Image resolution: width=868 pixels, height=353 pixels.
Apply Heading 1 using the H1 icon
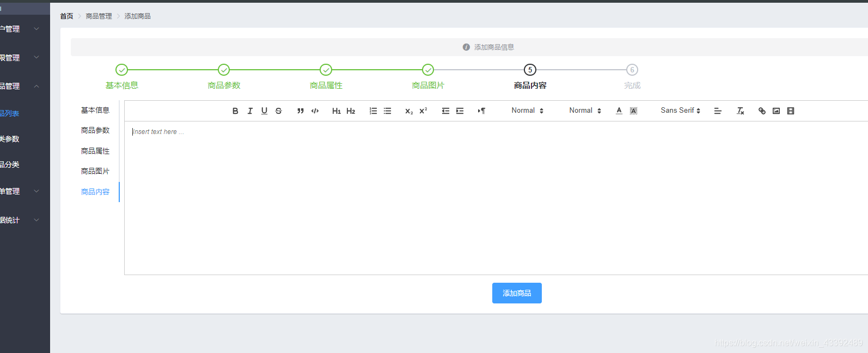337,111
